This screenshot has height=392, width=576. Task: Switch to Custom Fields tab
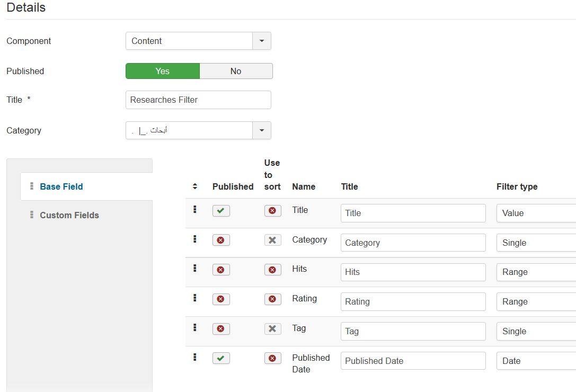[69, 215]
